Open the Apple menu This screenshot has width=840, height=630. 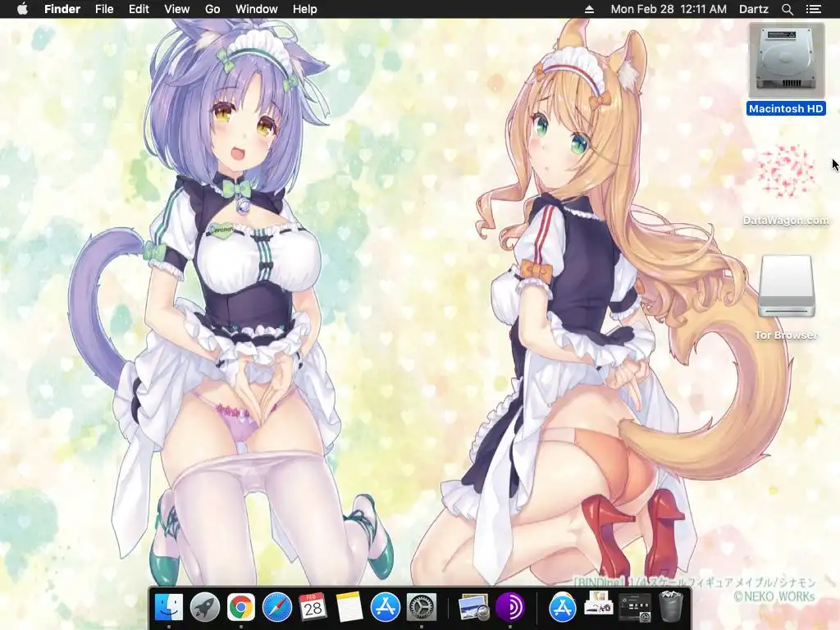click(22, 9)
